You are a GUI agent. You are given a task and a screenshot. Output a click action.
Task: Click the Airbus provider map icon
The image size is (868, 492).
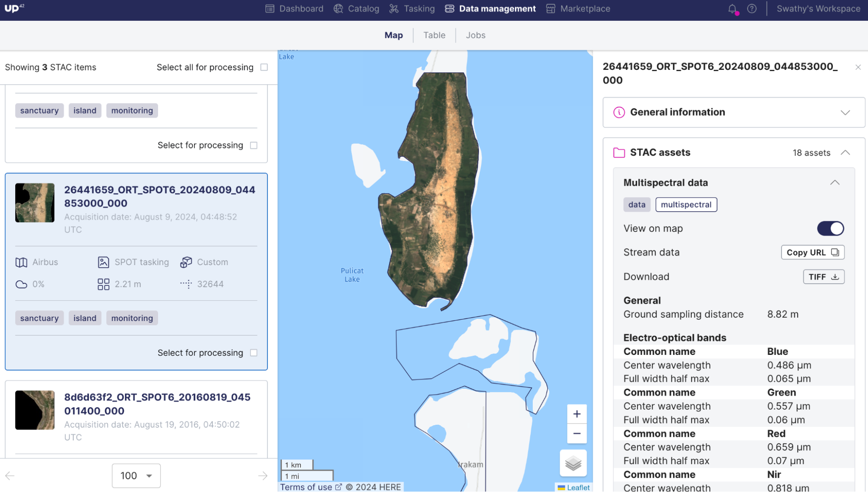21,262
